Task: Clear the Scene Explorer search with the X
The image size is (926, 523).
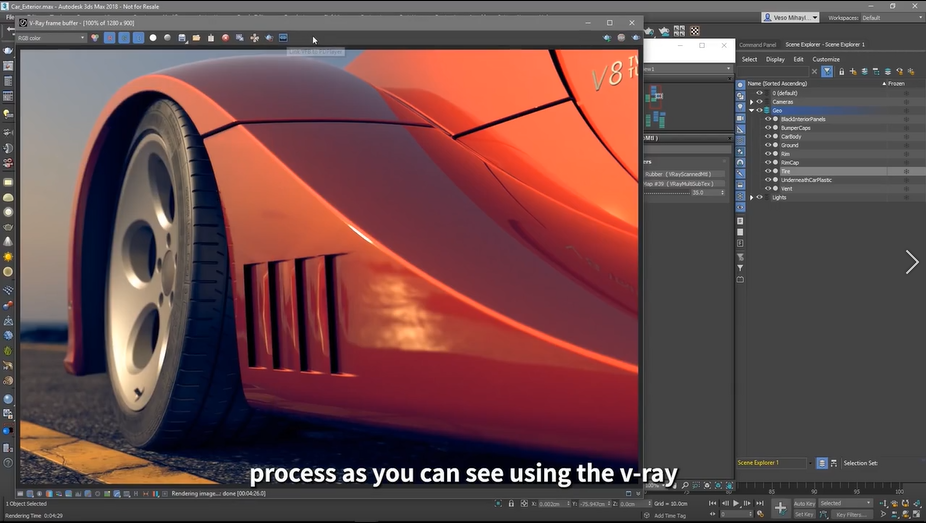Action: pos(814,71)
